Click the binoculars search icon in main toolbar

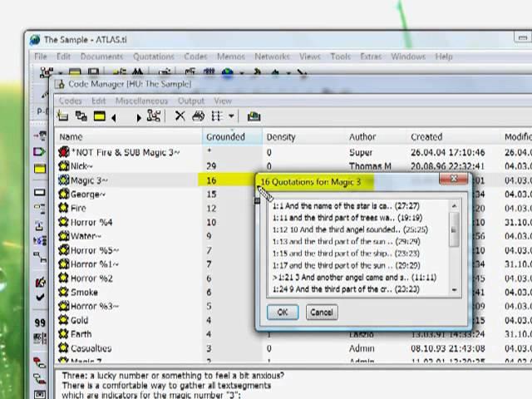click(137, 71)
